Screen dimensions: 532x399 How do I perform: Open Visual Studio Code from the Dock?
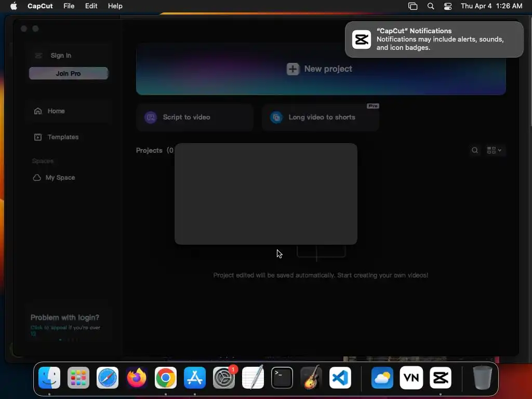point(340,378)
